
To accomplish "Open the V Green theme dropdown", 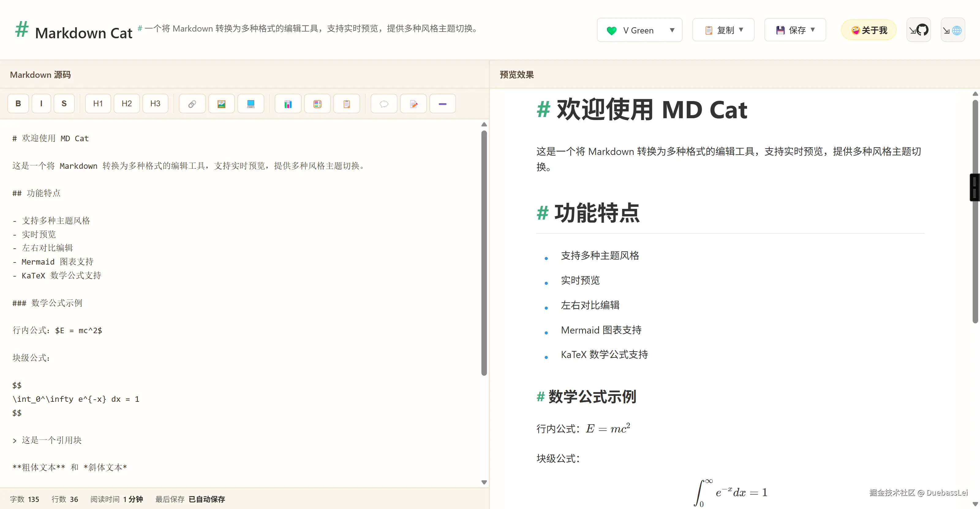I will [639, 30].
